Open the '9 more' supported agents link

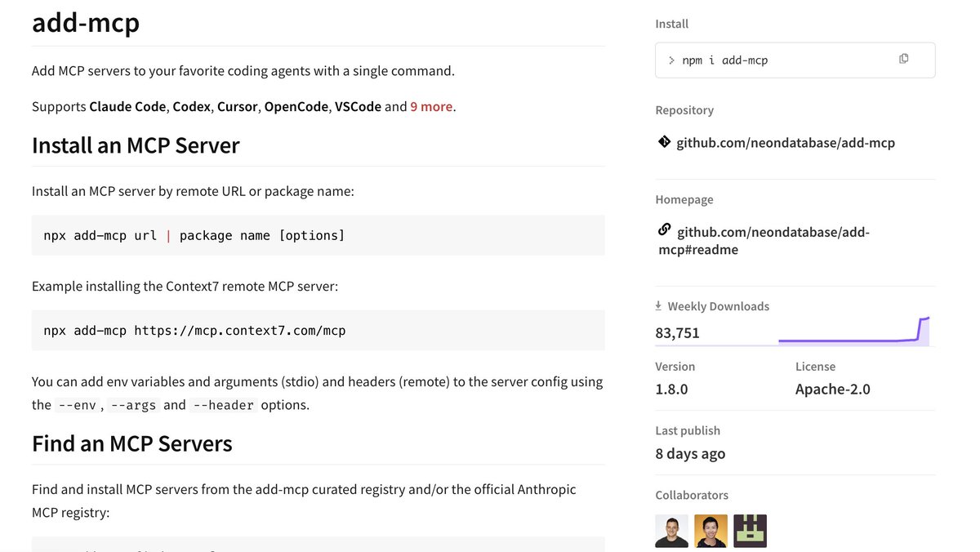431,106
